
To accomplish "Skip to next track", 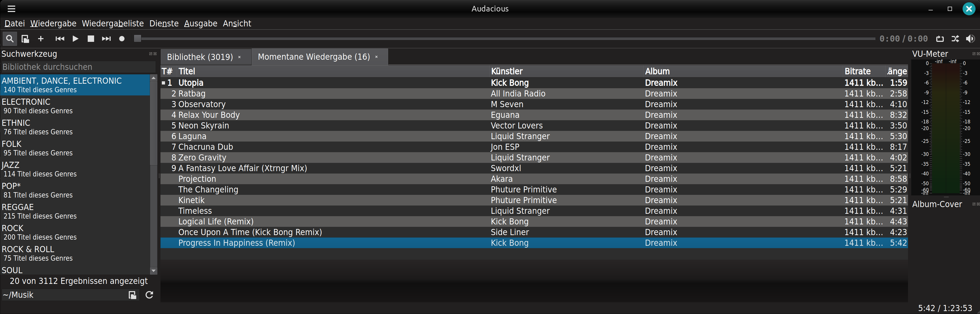I will 106,39.
